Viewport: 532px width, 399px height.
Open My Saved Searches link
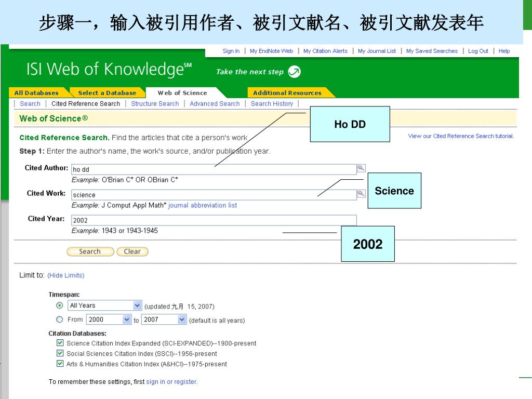pyautogui.click(x=432, y=51)
